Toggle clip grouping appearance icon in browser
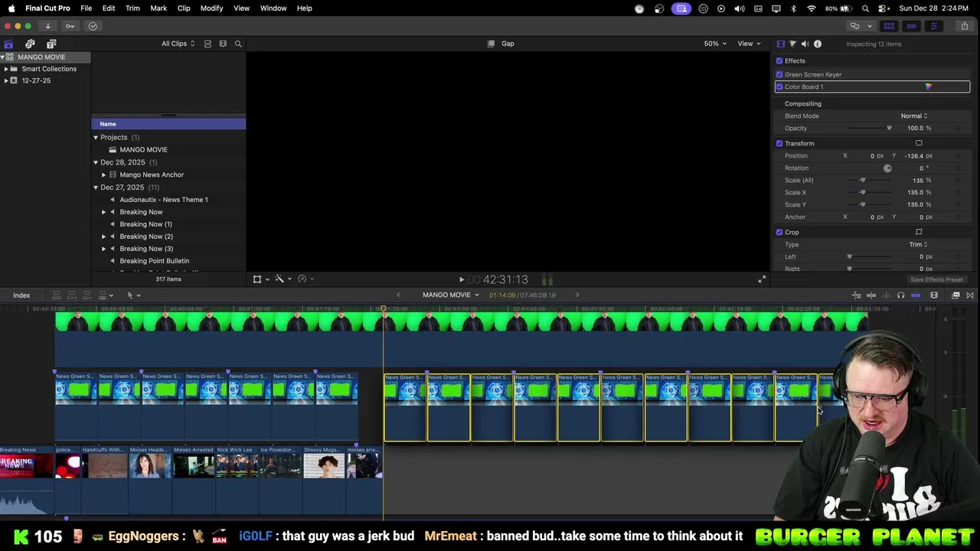980x551 pixels. click(207, 44)
